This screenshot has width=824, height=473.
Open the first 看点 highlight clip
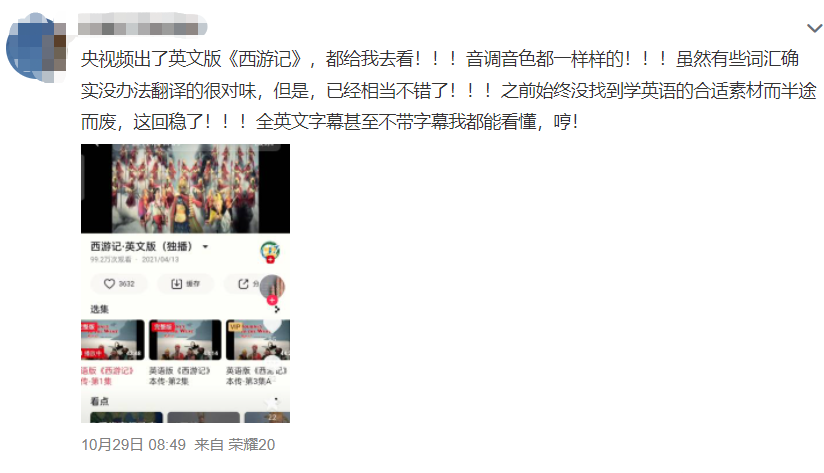click(126, 417)
